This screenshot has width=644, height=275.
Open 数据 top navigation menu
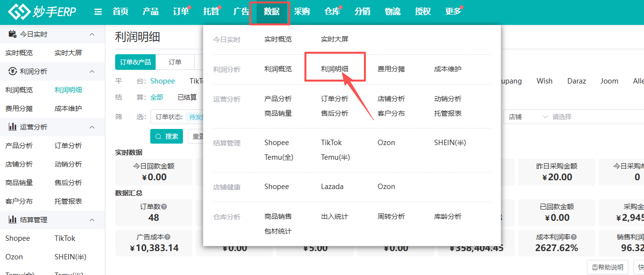272,12
